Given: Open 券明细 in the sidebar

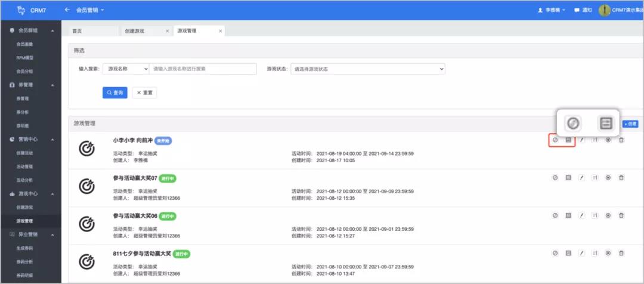Looking at the screenshot, I should point(23,126).
